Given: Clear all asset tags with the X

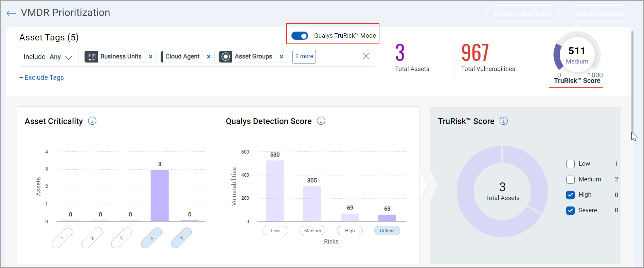Looking at the screenshot, I should 366,56.
